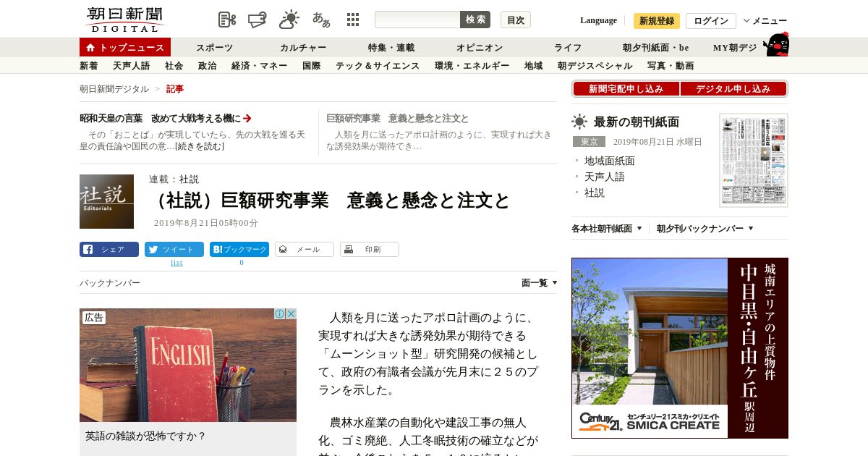Tweet this article
This screenshot has width=868, height=456.
(x=174, y=250)
